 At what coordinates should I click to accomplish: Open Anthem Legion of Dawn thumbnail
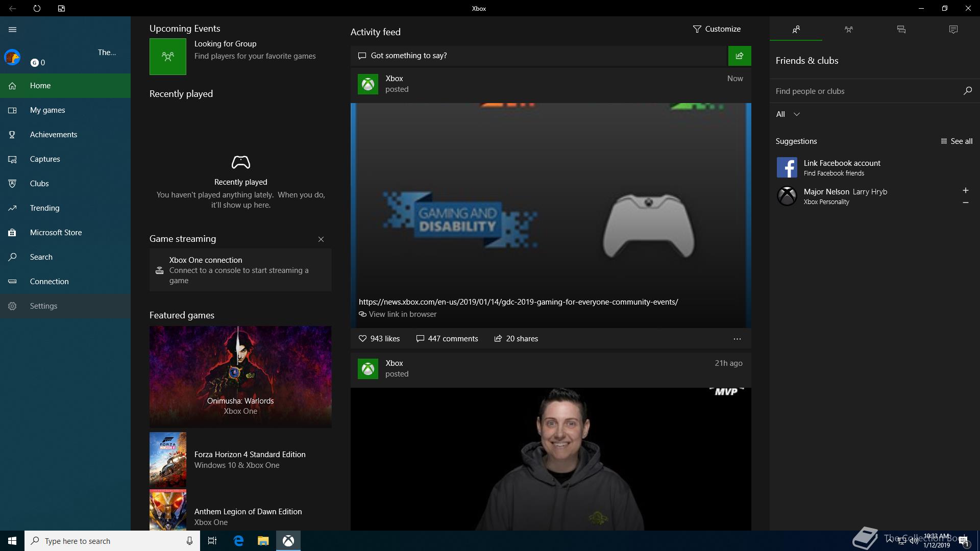[x=168, y=510]
